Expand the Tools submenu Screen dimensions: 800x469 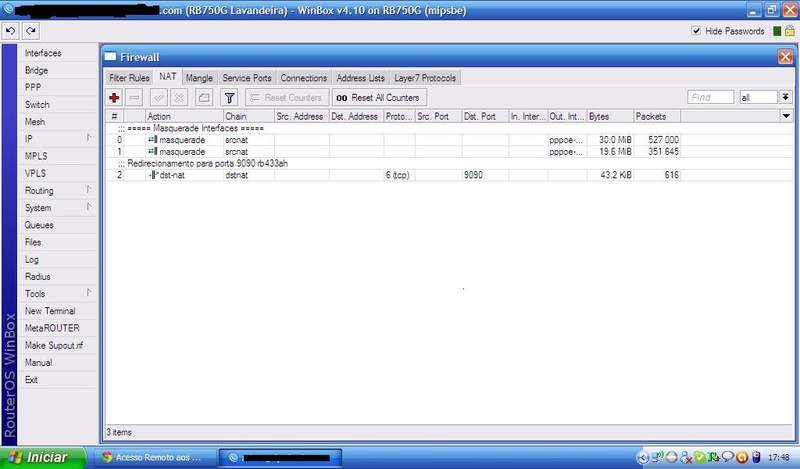click(x=58, y=293)
